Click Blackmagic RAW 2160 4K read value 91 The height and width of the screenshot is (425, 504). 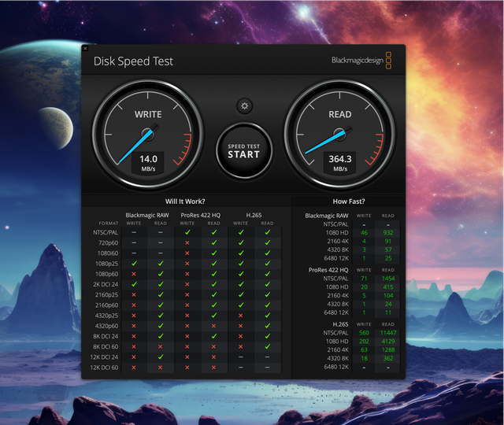coord(388,242)
